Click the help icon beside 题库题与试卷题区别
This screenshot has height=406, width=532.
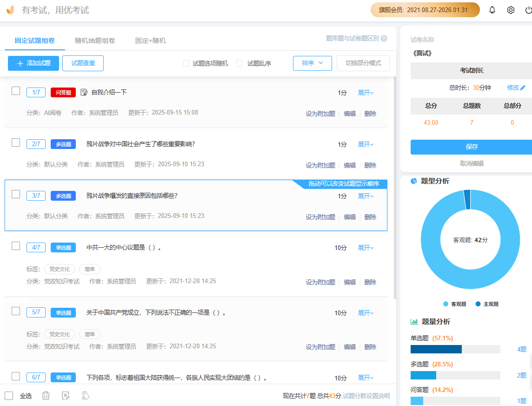point(384,39)
